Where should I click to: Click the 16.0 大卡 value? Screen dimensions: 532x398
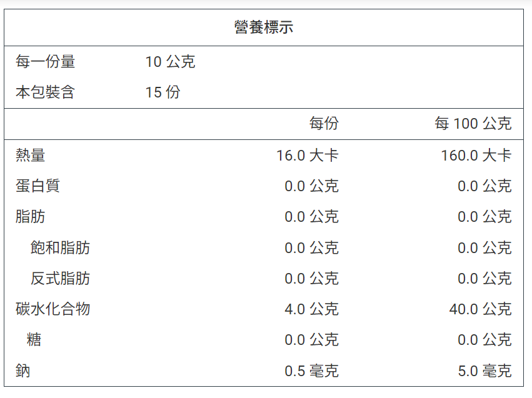308,156
